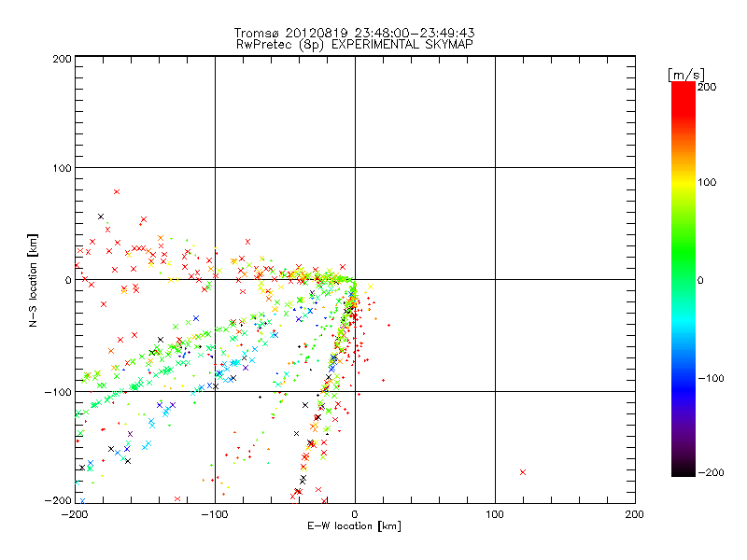Click the E-W axis tick label "200"
The width and height of the screenshot is (747, 560).
pyautogui.click(x=635, y=514)
